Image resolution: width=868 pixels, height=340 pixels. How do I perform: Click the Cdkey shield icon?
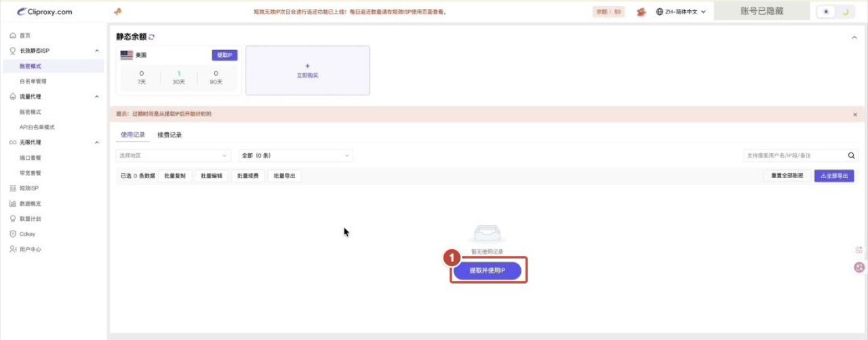coord(13,234)
